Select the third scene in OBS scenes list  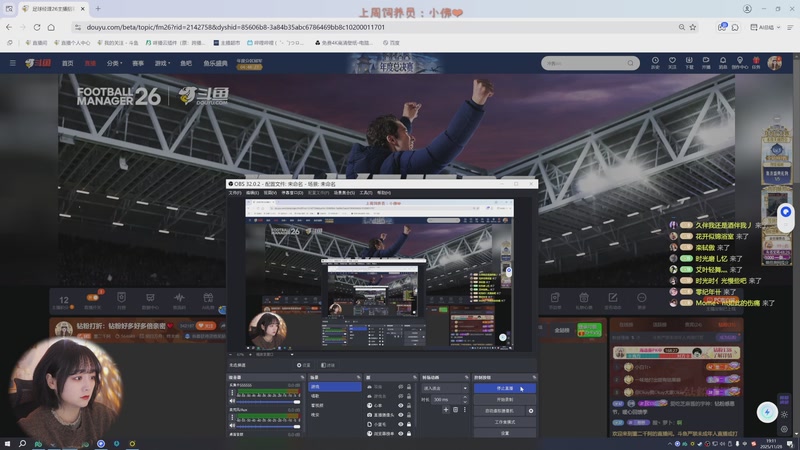click(x=335, y=405)
